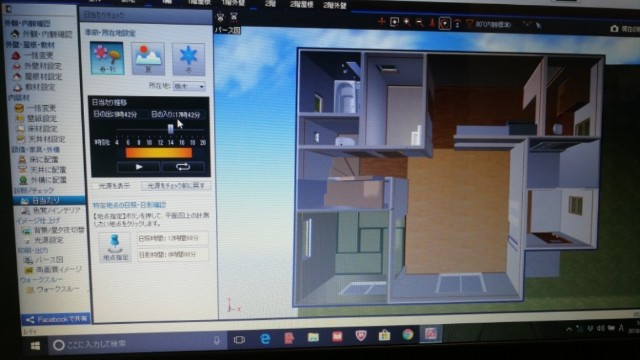
Task: Click the taskbar search box
Action: click(137, 343)
